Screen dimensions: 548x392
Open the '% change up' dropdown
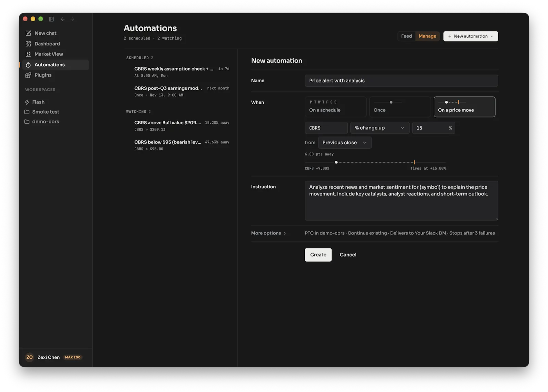point(380,128)
